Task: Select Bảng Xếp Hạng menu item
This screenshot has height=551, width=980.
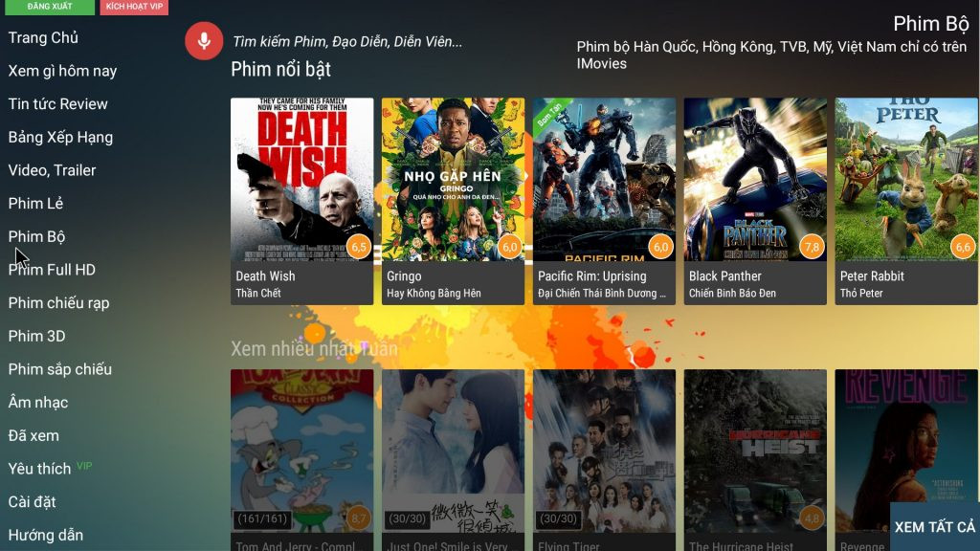Action: pos(60,138)
